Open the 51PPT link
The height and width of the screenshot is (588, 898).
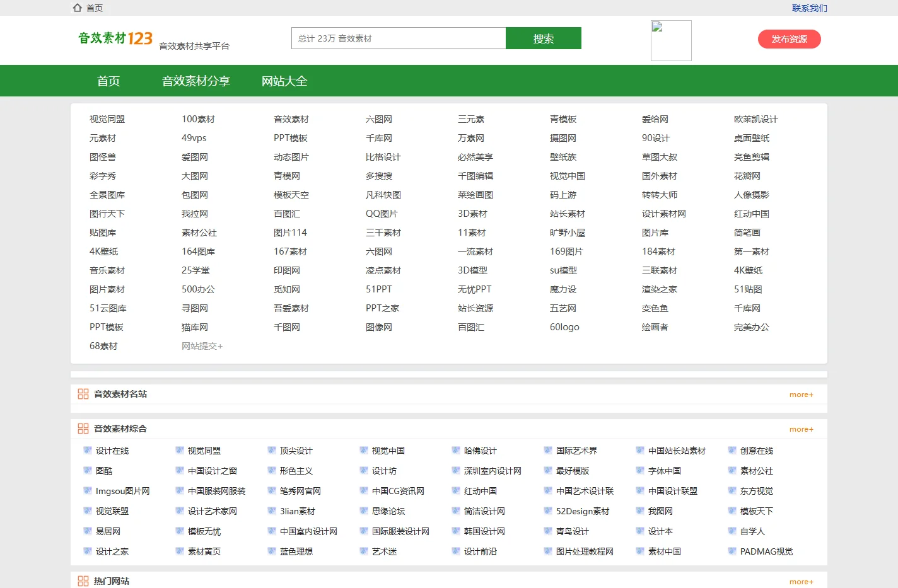click(379, 289)
